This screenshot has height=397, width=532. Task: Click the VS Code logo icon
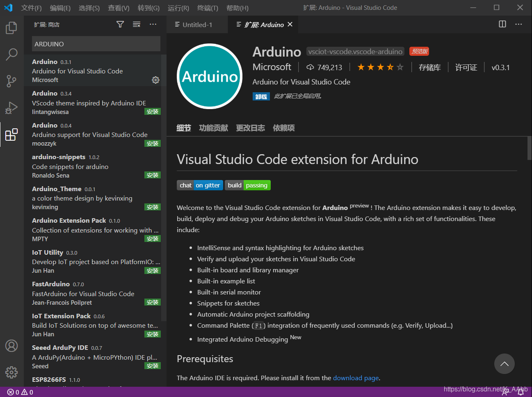[x=8, y=7]
